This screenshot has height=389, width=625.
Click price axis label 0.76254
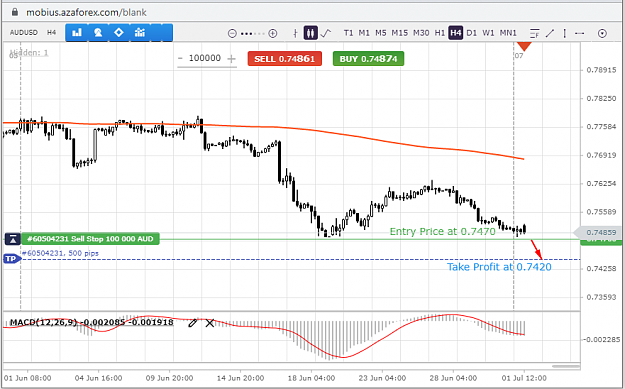click(x=601, y=184)
